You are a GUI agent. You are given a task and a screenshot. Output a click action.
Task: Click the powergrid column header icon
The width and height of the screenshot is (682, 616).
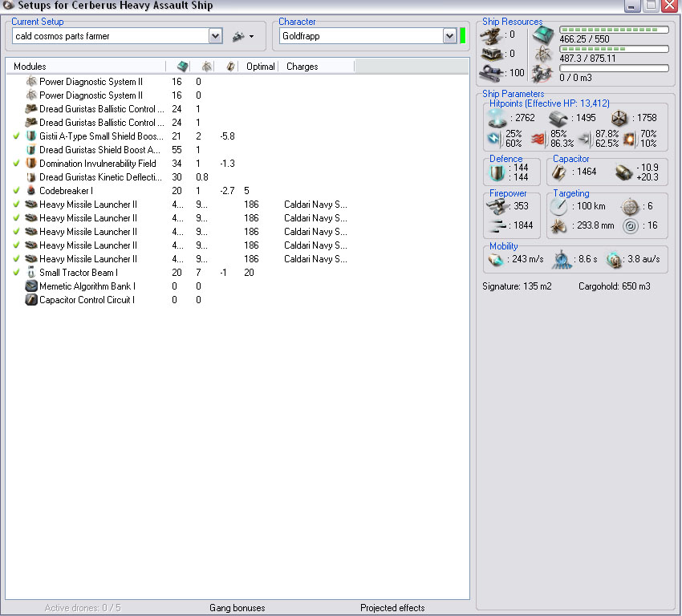[207, 66]
